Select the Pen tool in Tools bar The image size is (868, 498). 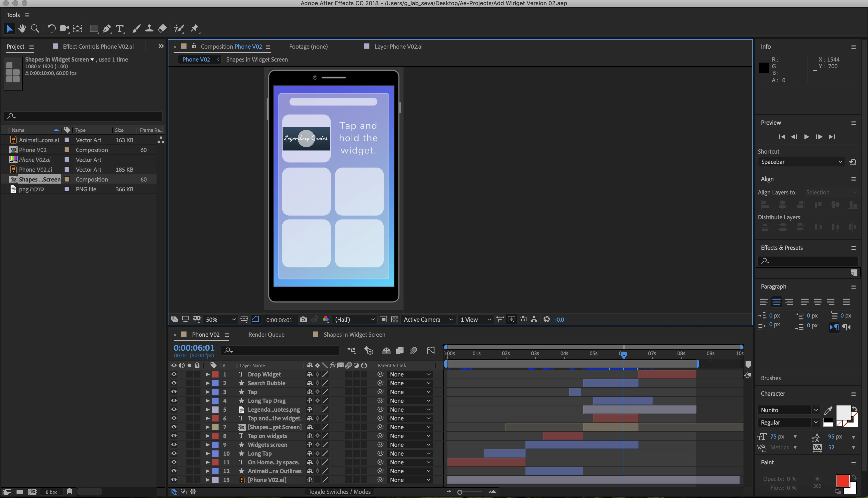[107, 29]
